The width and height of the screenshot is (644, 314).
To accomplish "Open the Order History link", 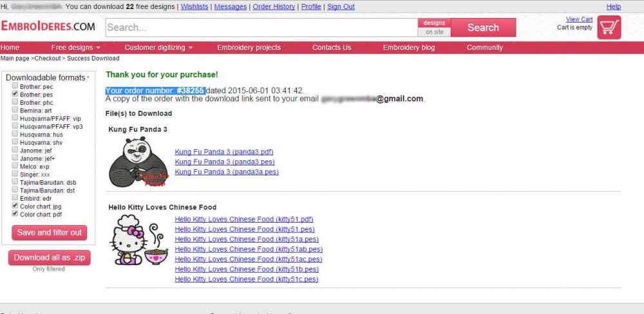I will pyautogui.click(x=274, y=6).
